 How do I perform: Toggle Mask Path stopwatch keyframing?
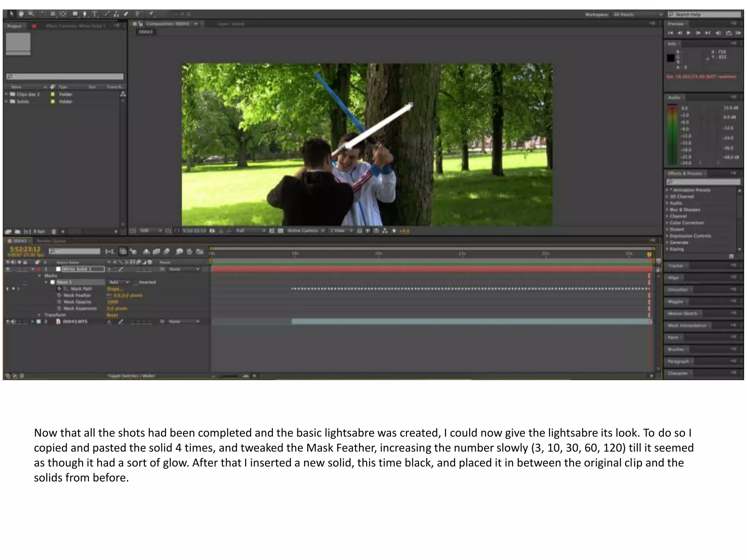coord(59,289)
